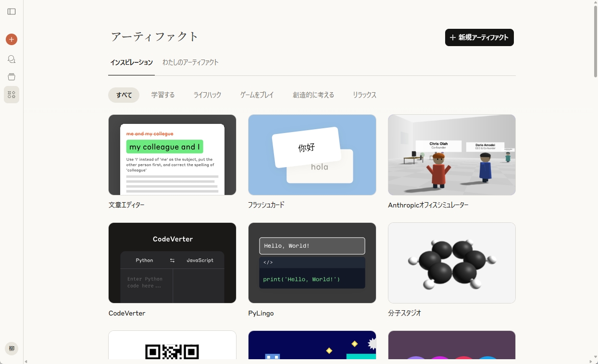Toggle the sidebar panel icon
598x364 pixels.
click(x=12, y=12)
